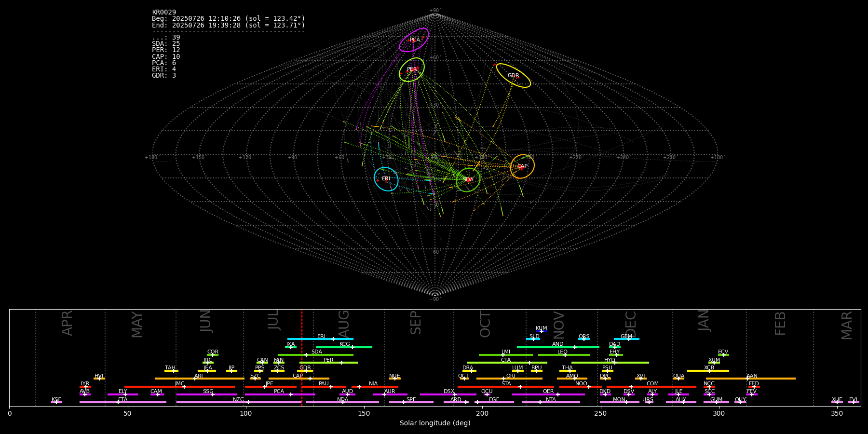Click the NZC shower bar in timeline
Viewport: 868px width, 434px height.
click(x=239, y=402)
